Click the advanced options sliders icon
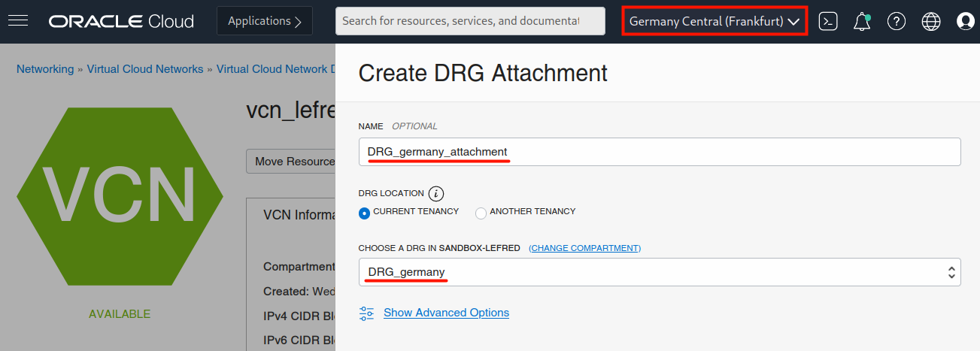 click(x=367, y=313)
